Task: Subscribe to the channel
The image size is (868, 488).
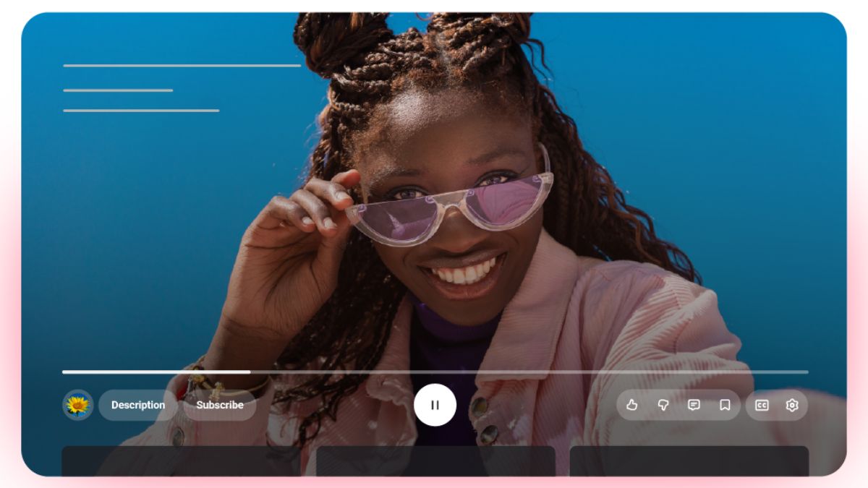Action: (x=220, y=405)
